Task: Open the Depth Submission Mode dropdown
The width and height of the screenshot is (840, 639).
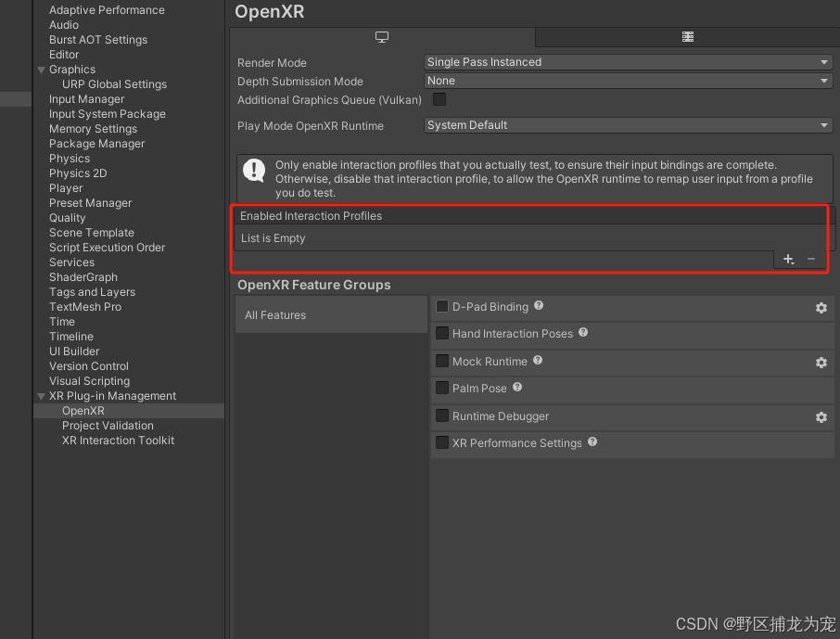Action: coord(629,81)
